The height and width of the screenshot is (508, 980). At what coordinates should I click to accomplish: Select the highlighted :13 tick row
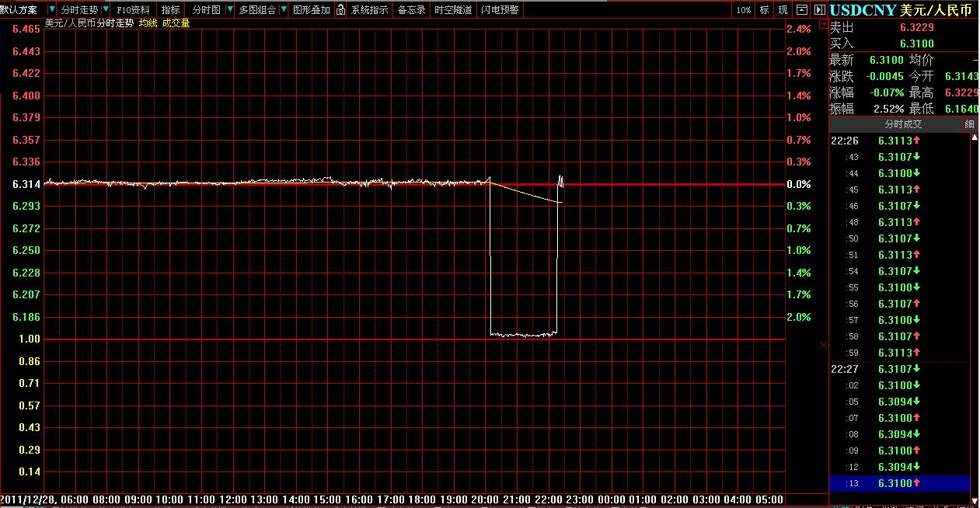coord(900,483)
